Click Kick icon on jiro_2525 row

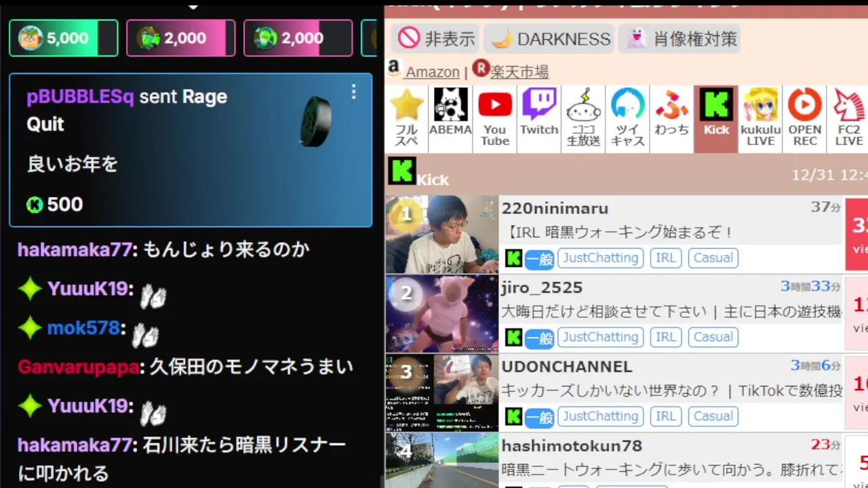tap(513, 338)
